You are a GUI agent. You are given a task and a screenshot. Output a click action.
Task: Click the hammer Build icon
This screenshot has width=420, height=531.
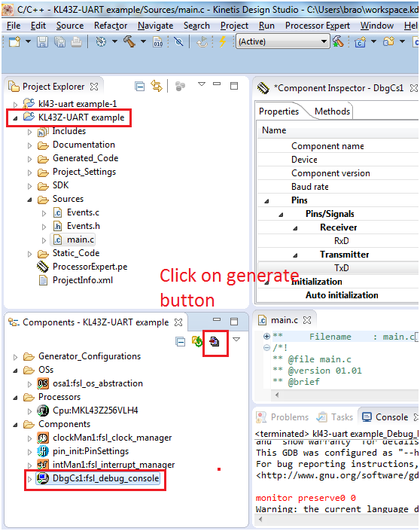click(129, 41)
